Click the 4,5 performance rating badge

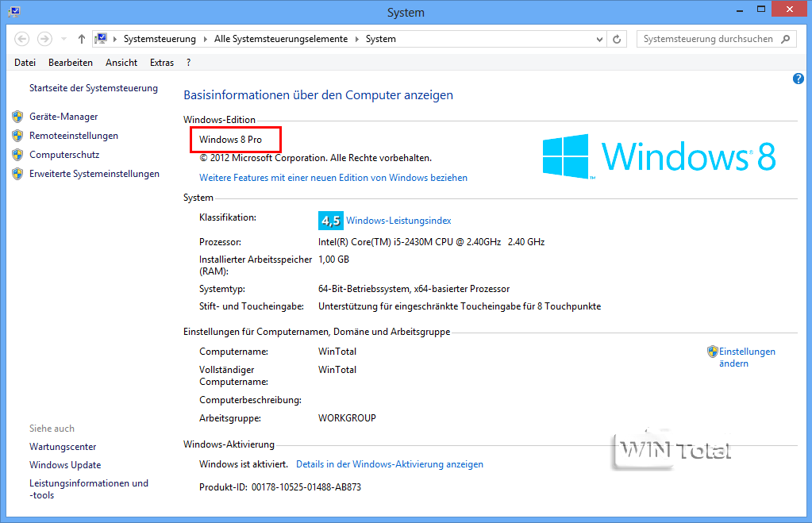click(x=330, y=221)
